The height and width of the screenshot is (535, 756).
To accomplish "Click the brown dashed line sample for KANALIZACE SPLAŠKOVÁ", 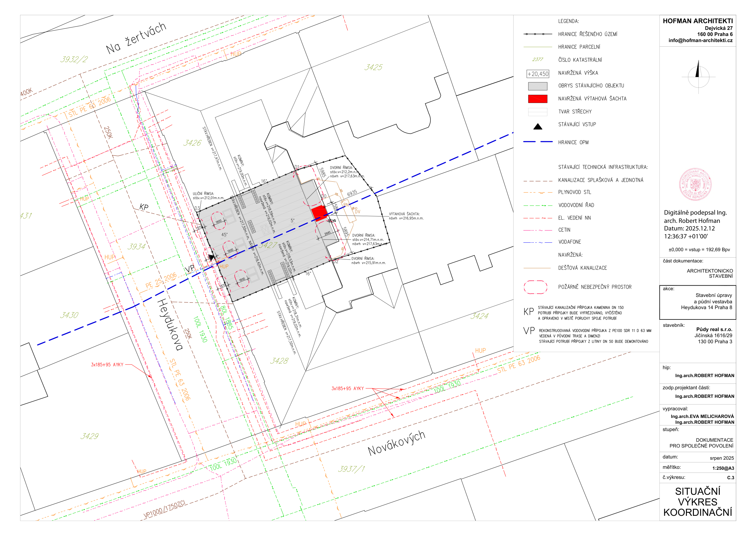I will (x=538, y=181).
